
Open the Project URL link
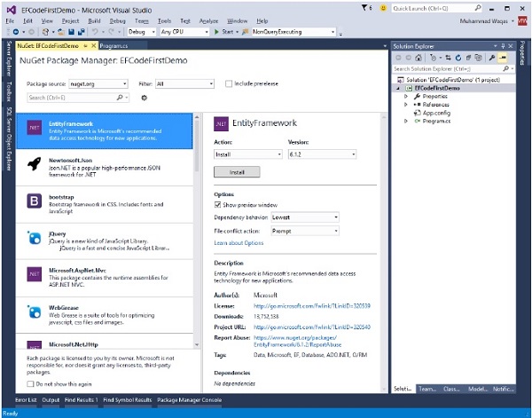pos(312,327)
